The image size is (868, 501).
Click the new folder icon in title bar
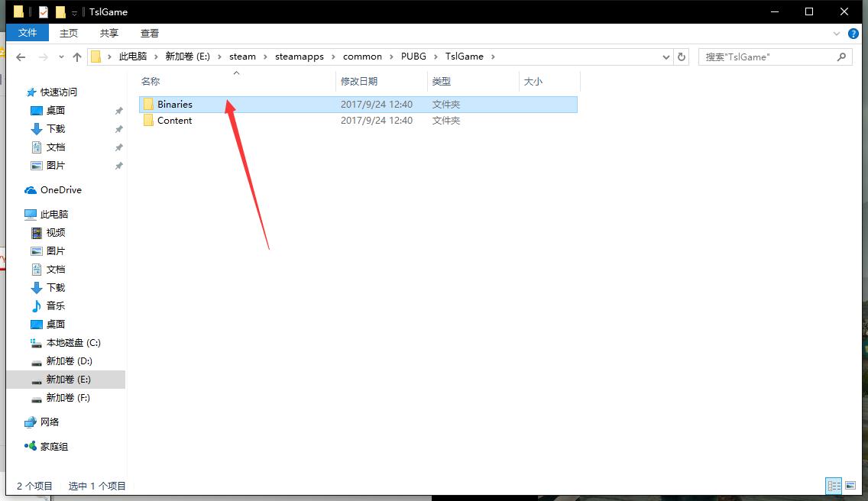[x=60, y=11]
